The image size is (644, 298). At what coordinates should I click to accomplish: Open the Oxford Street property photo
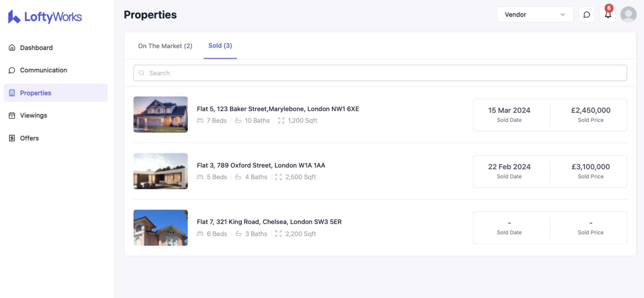pyautogui.click(x=161, y=171)
